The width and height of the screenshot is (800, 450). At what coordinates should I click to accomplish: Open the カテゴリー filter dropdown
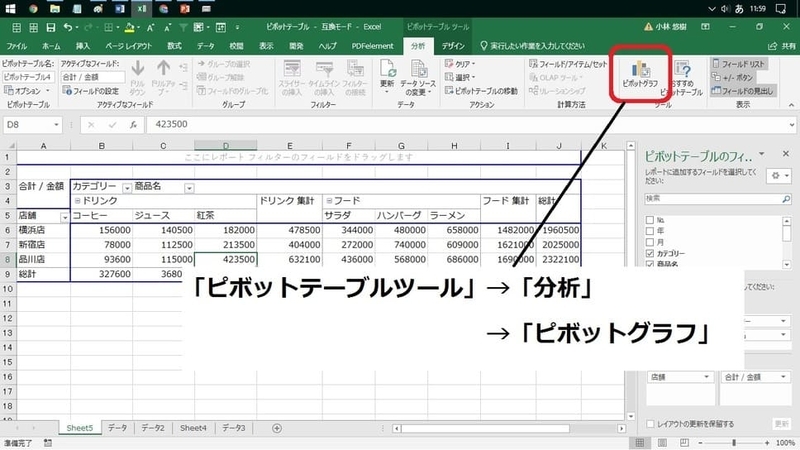[127, 188]
